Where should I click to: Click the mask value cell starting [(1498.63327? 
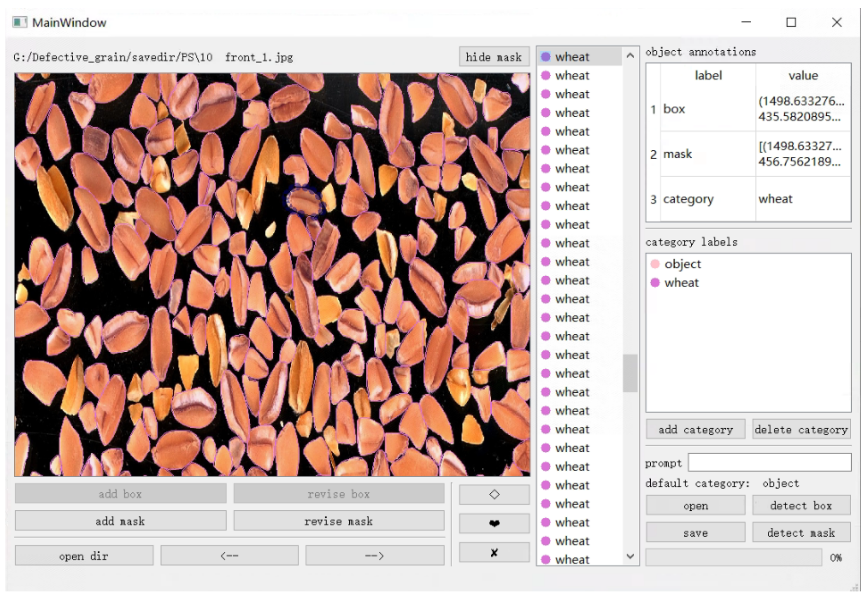point(803,154)
